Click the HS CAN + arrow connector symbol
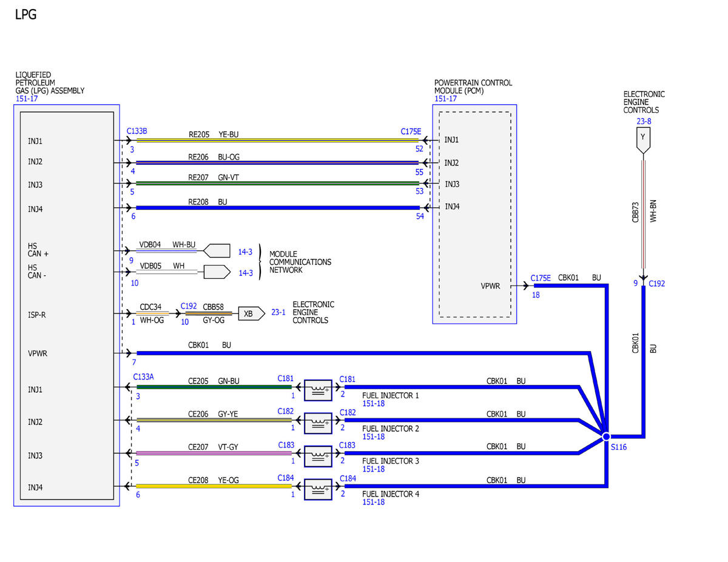 pyautogui.click(x=217, y=250)
